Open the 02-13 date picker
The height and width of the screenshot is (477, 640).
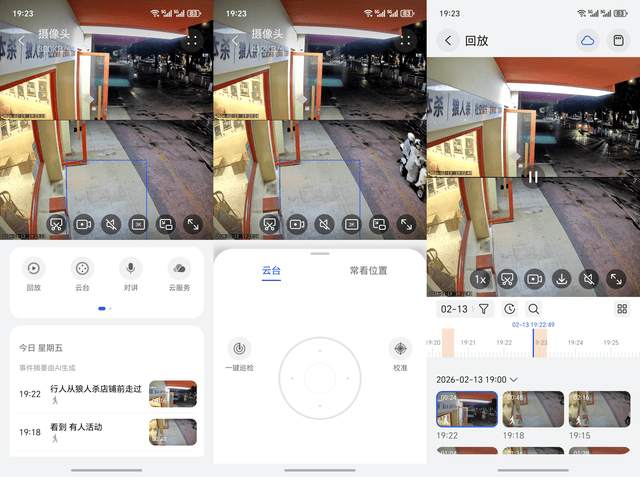(x=455, y=310)
